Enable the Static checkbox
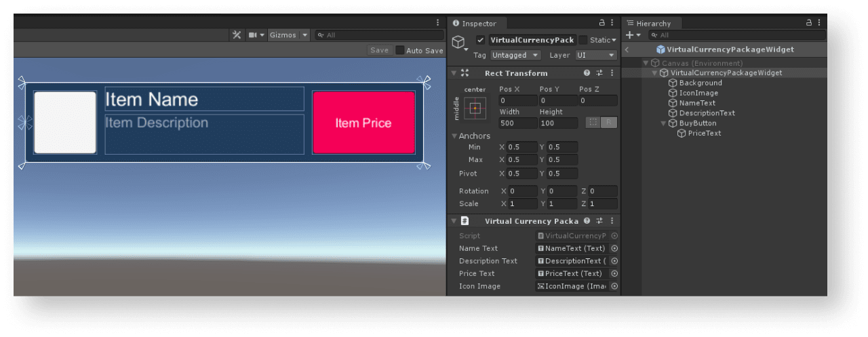The image size is (868, 337). pos(583,40)
